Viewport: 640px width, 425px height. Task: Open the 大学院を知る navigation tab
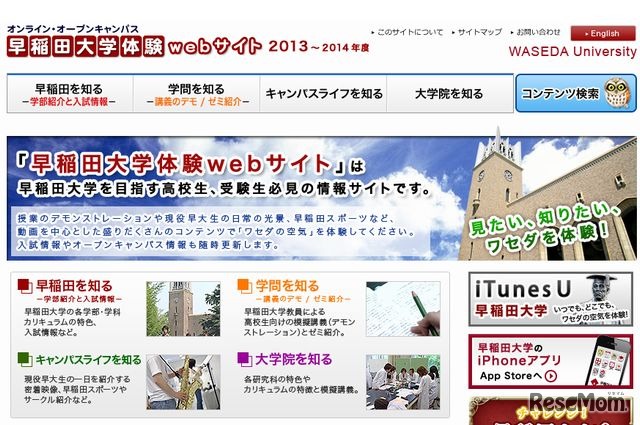coord(449,93)
